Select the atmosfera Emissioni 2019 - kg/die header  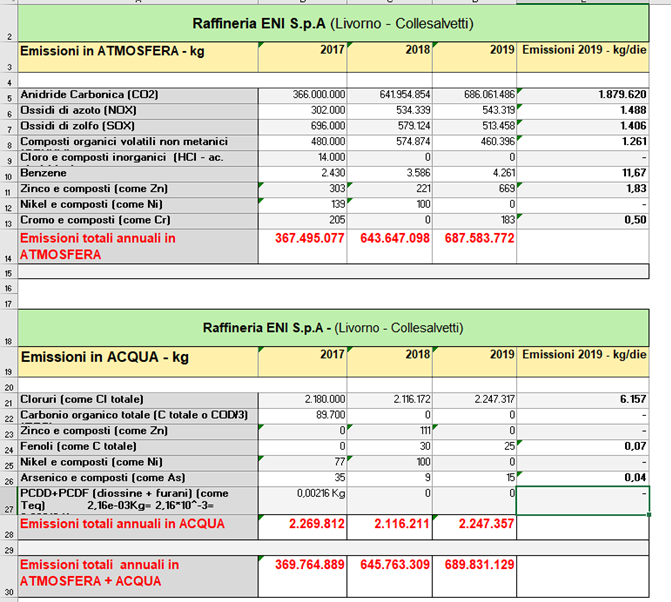583,57
